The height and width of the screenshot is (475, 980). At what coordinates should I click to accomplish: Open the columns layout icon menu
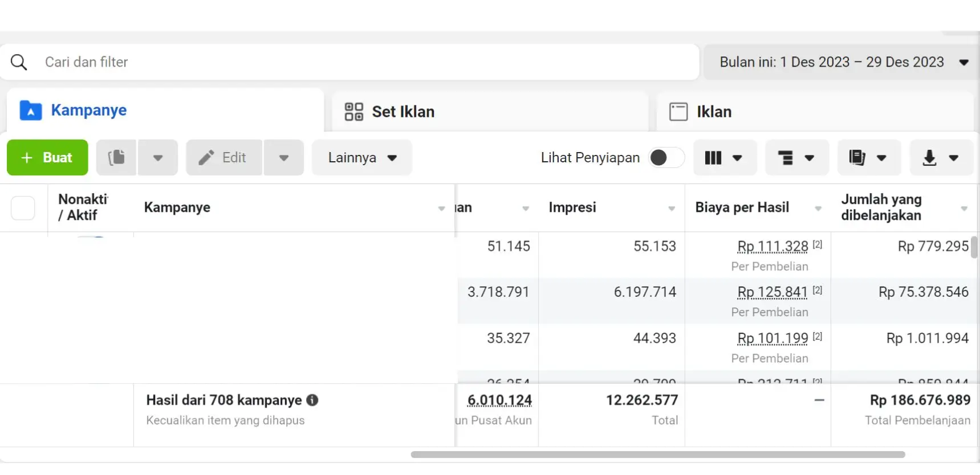coord(725,157)
